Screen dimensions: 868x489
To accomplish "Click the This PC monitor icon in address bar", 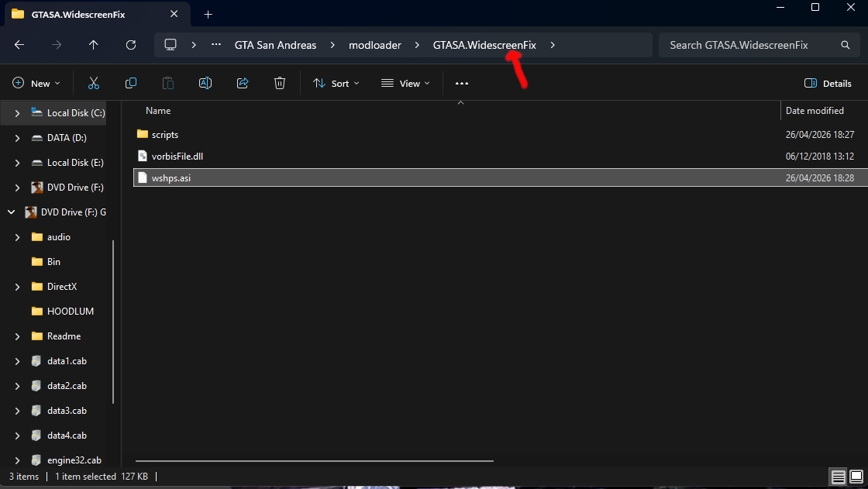I will click(170, 45).
